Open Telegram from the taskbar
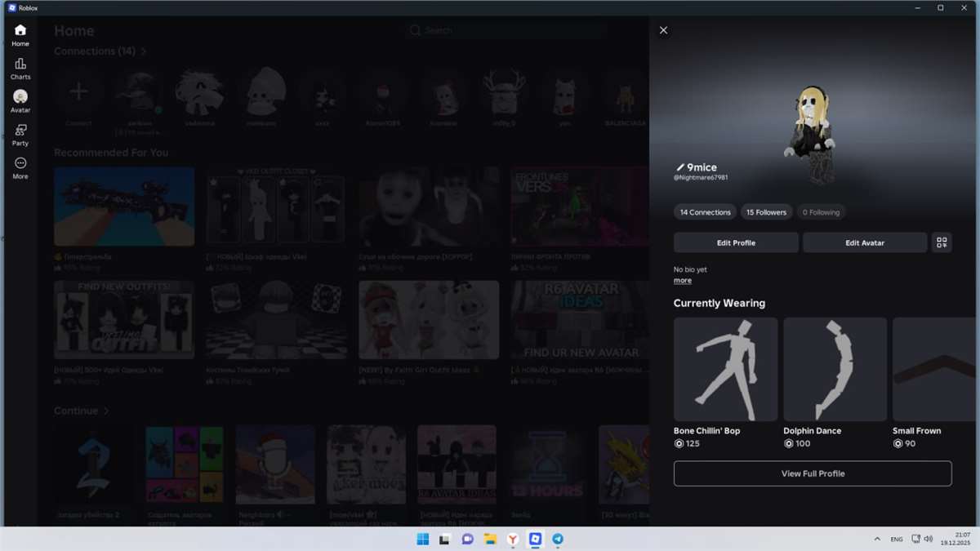980x551 pixels. point(558,539)
